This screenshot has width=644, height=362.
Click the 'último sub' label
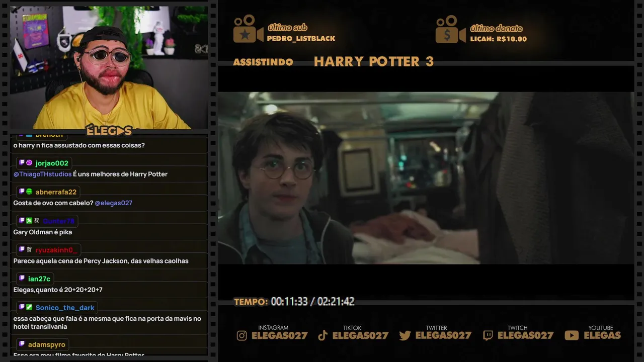coord(287,28)
